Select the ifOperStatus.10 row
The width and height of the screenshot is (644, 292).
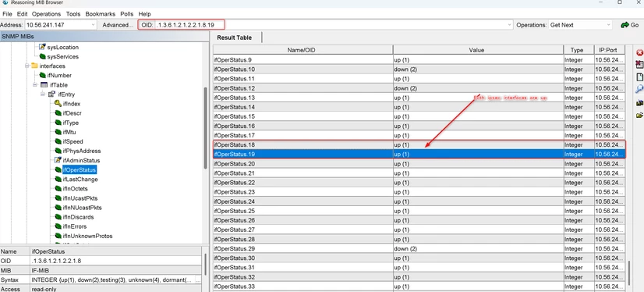(419, 69)
